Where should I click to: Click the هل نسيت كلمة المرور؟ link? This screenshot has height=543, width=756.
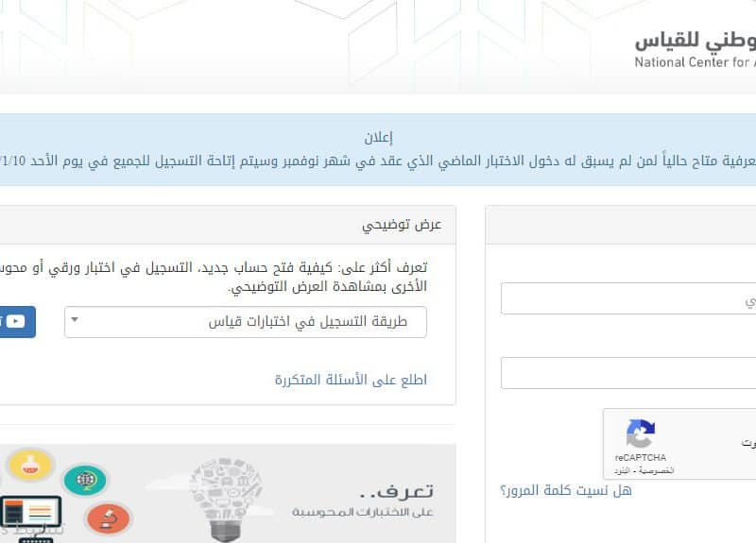tap(566, 490)
